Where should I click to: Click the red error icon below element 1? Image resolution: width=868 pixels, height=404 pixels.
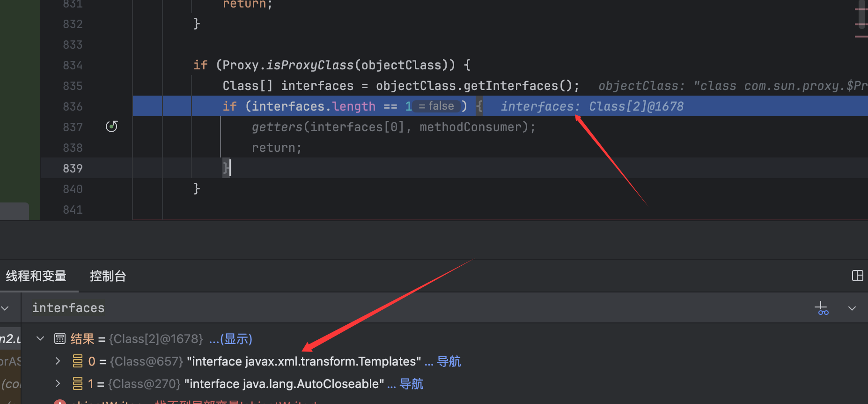coord(59,402)
